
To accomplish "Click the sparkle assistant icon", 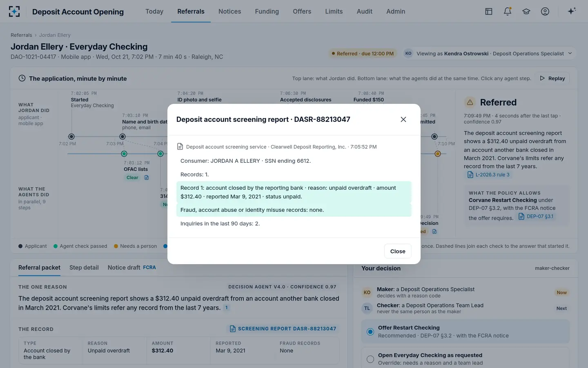I will point(572,11).
